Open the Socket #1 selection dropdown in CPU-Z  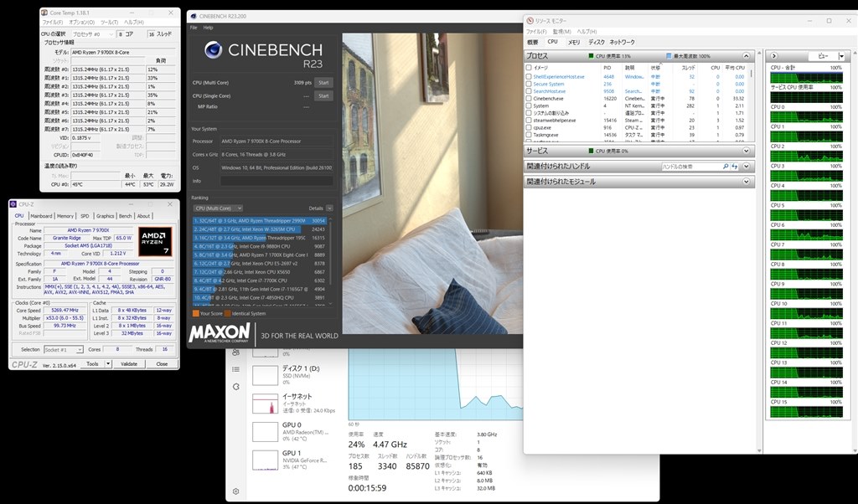64,349
